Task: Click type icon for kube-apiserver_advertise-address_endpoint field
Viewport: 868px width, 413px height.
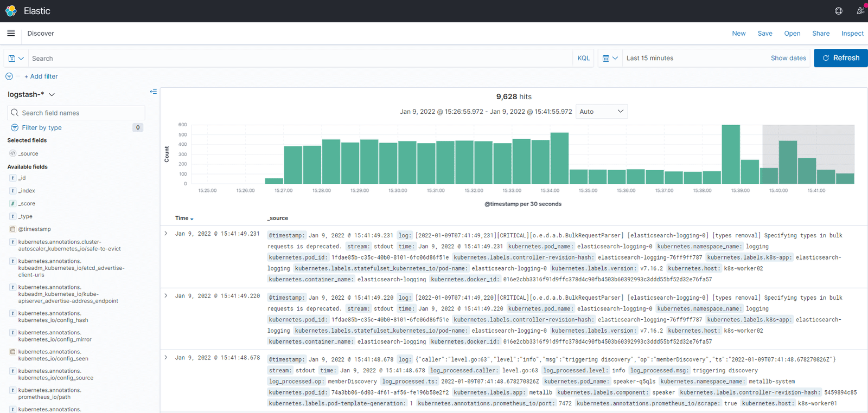Action: coord(12,287)
